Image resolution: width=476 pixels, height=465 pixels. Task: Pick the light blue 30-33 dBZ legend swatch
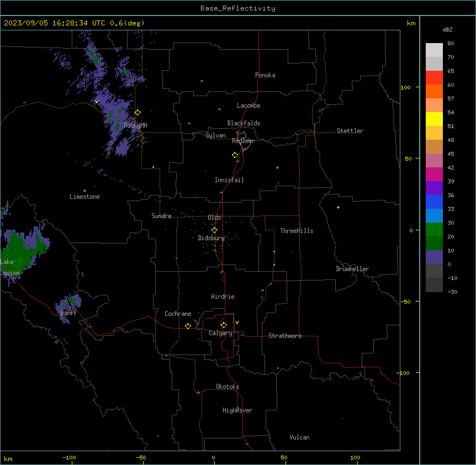pyautogui.click(x=434, y=216)
